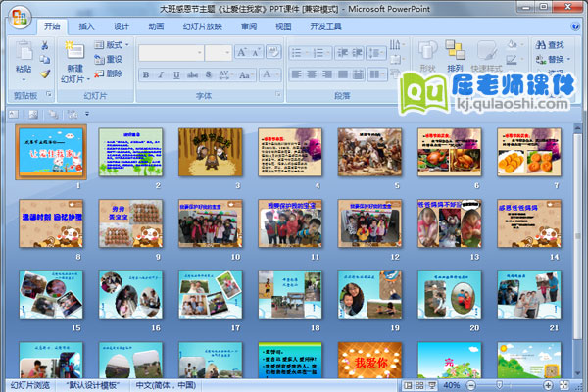588x392 pixels.
Task: Open the Insert (插入) ribbon tab
Action: 87,27
